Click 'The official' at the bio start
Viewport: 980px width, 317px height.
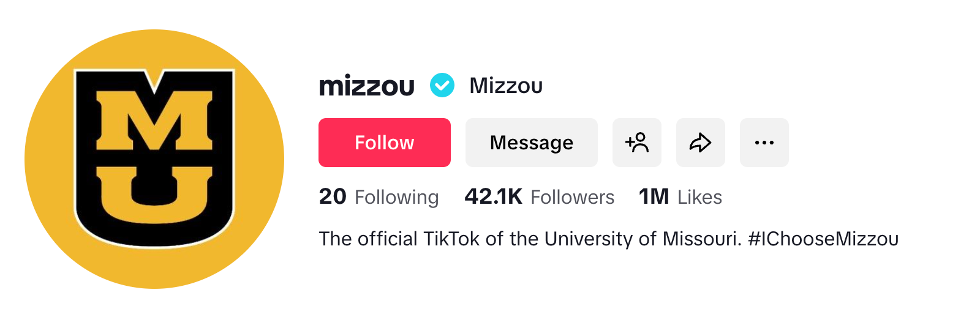[x=367, y=239]
